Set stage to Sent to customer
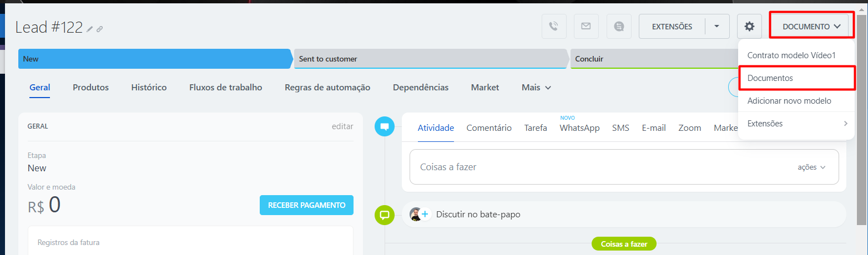The height and width of the screenshot is (255, 868). coord(430,59)
